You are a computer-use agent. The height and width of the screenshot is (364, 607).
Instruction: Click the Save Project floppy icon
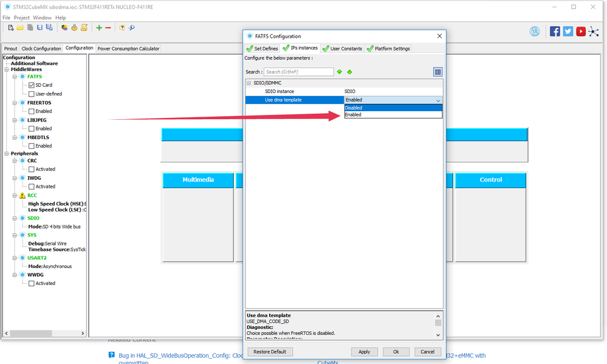point(39,27)
